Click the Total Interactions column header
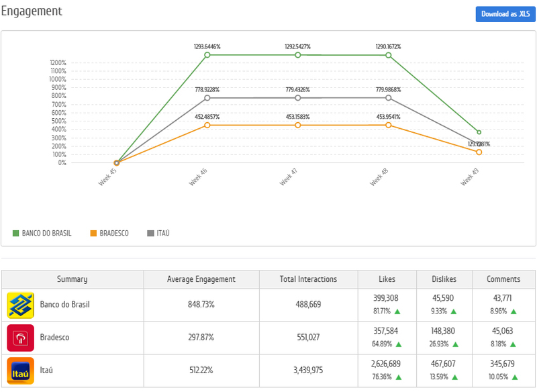The width and height of the screenshot is (537, 392). click(x=308, y=279)
